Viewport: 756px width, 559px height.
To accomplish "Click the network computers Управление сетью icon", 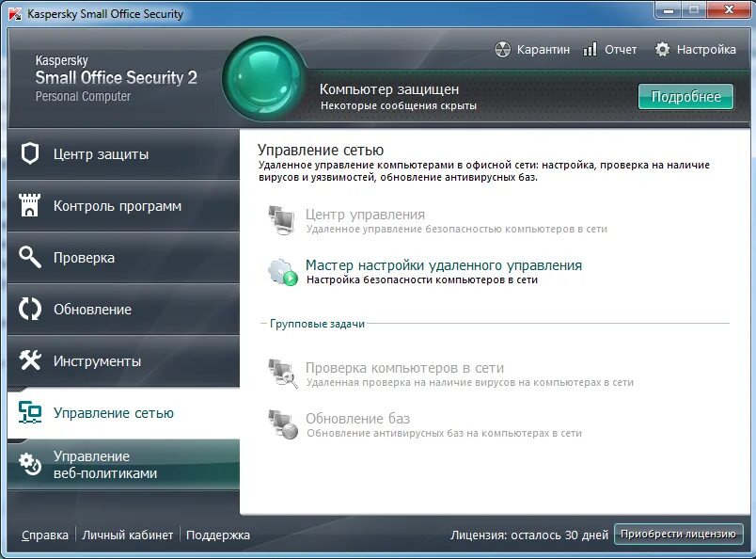I will 30,413.
